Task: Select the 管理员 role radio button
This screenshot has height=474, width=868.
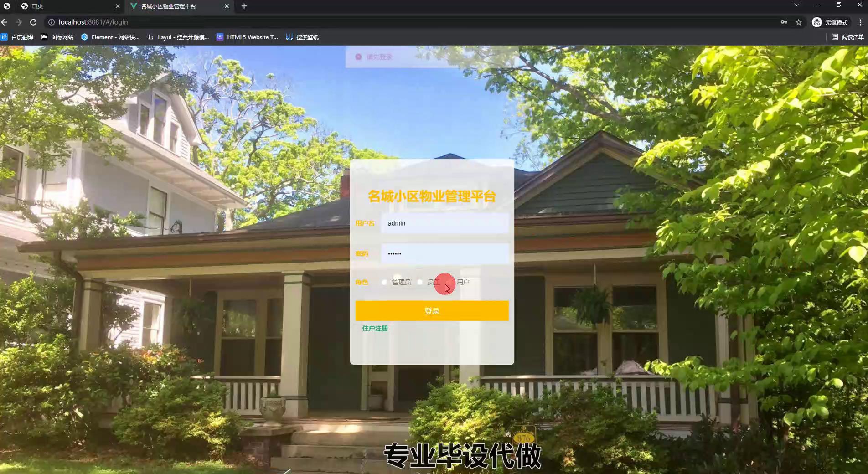Action: coord(384,282)
